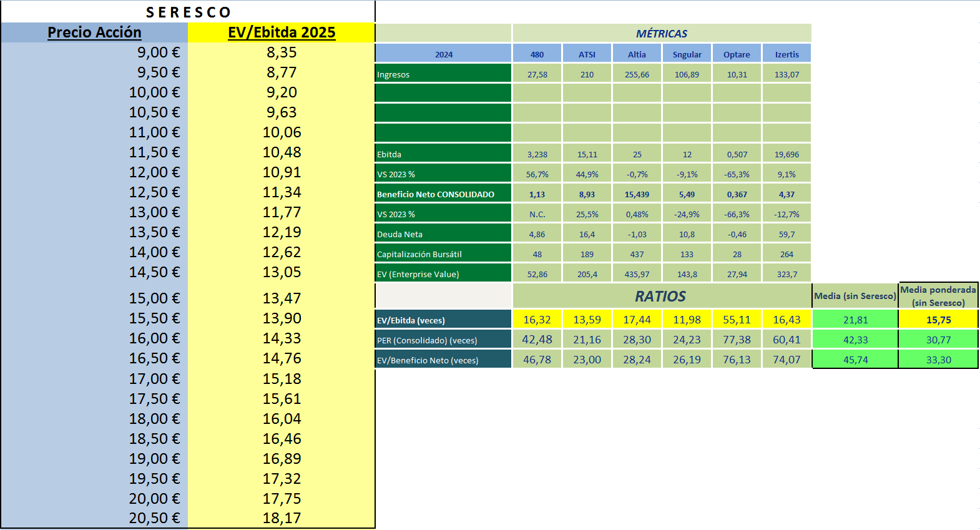Select the EV/Ebitda (veces) row label
Image resolution: width=980 pixels, height=530 pixels.
pyautogui.click(x=443, y=320)
